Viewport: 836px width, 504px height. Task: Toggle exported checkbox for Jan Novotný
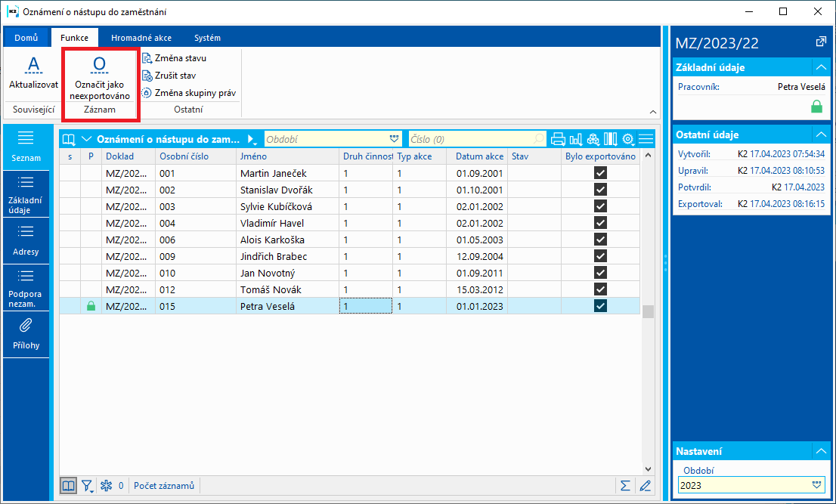pyautogui.click(x=600, y=273)
